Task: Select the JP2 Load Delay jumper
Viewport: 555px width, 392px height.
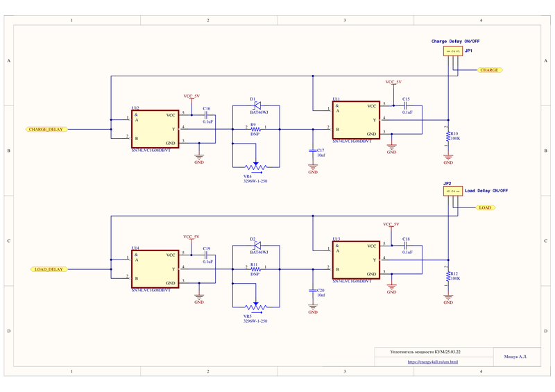Action: pyautogui.click(x=452, y=191)
